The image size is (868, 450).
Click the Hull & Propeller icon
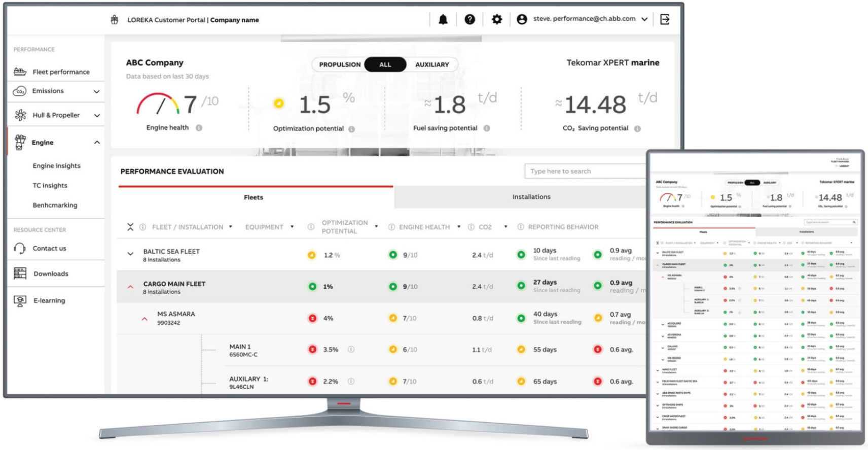click(x=20, y=115)
